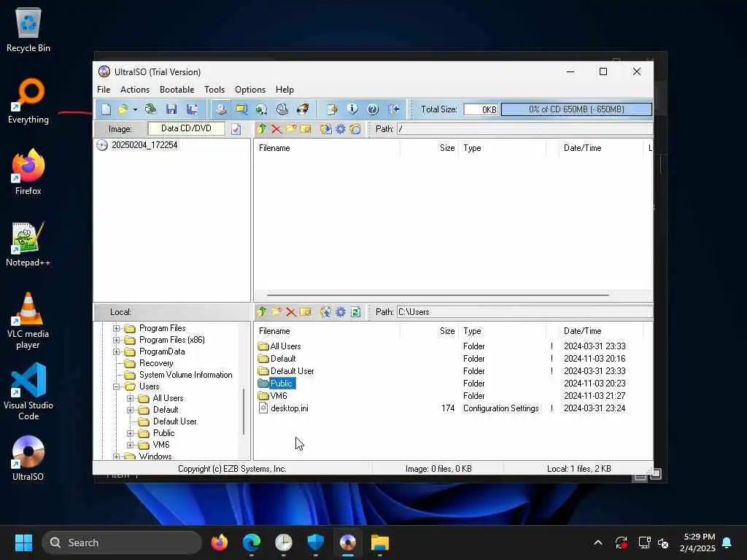Screen dimensions: 747x560
Task: Expand the Public tree node
Action: click(130, 433)
